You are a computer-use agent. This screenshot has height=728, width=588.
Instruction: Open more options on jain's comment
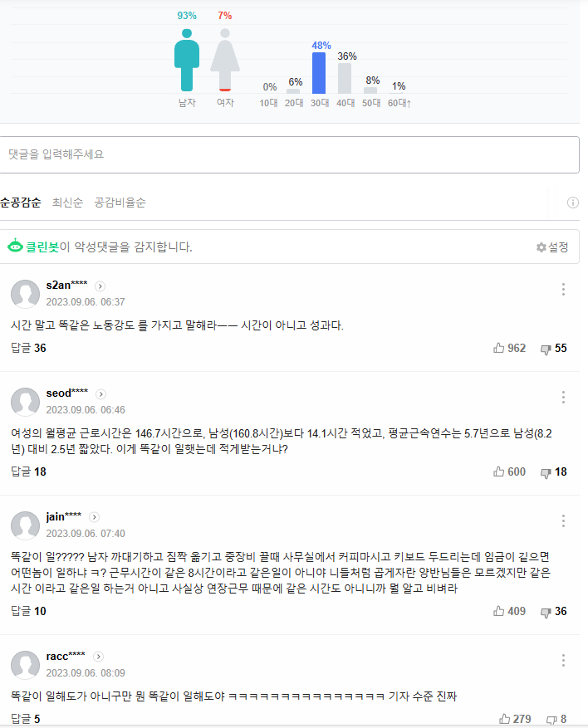point(563,521)
